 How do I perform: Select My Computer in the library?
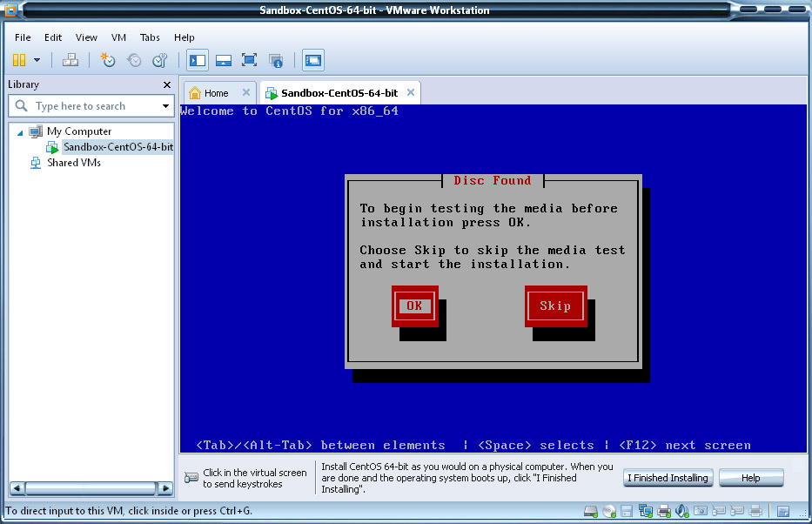point(79,131)
